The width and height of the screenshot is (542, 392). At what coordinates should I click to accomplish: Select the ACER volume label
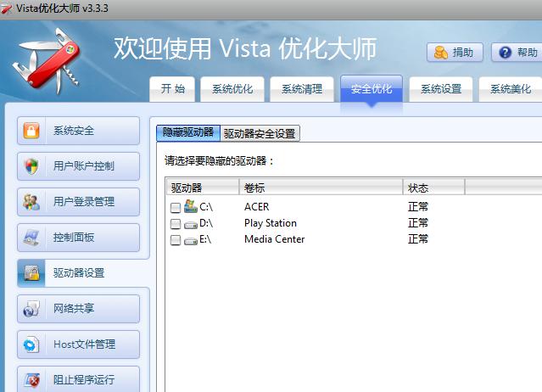click(x=256, y=207)
